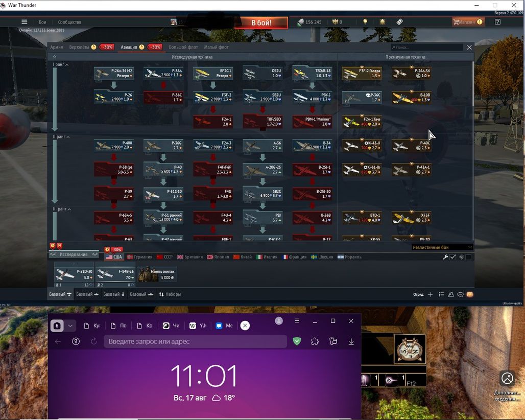Select the «Британия» nation tab
Screen dimensions: 525x420
click(x=190, y=257)
